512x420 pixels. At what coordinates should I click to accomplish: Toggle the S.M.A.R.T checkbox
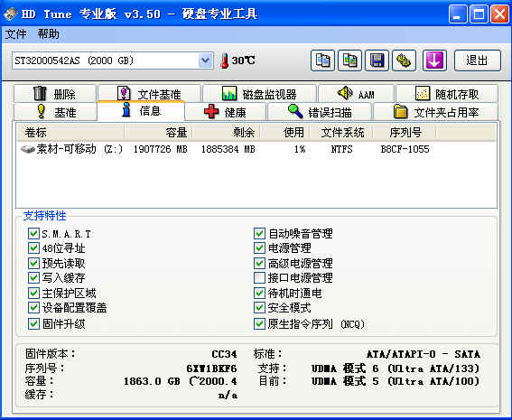pos(33,234)
